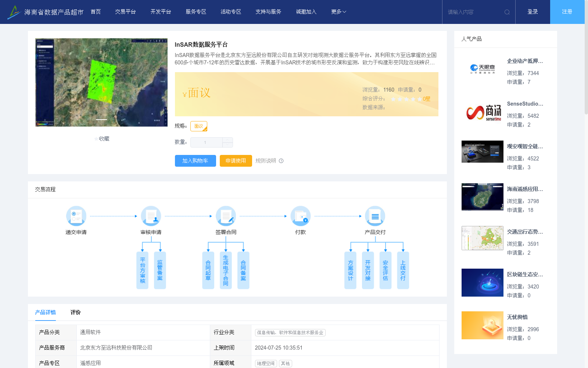Screen dimensions: 588x368
Task: Click the 信息传输、软件和信息技术服务业 tag
Action: [290, 333]
